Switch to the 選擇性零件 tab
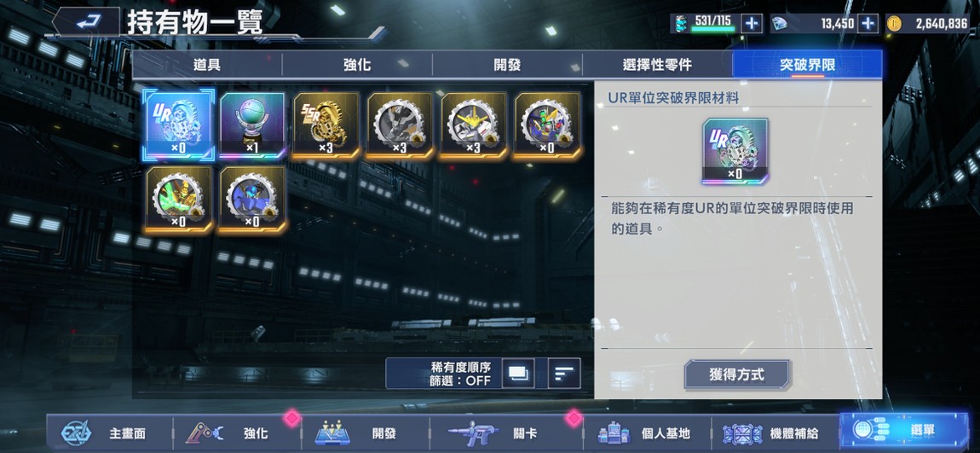Image resolution: width=980 pixels, height=453 pixels. tap(658, 65)
